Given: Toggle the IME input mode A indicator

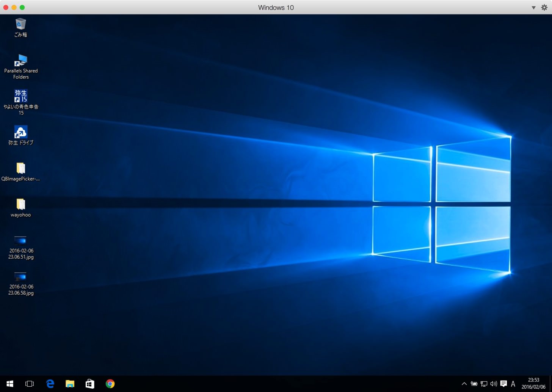Looking at the screenshot, I should pyautogui.click(x=513, y=384).
